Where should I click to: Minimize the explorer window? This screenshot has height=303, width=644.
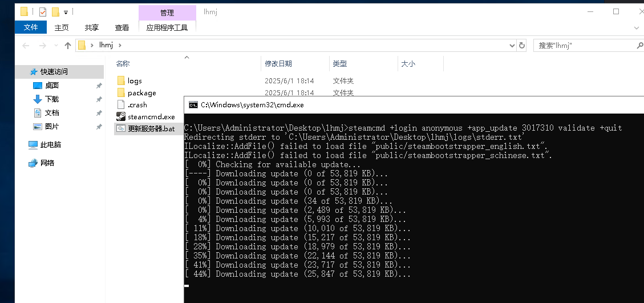(590, 11)
